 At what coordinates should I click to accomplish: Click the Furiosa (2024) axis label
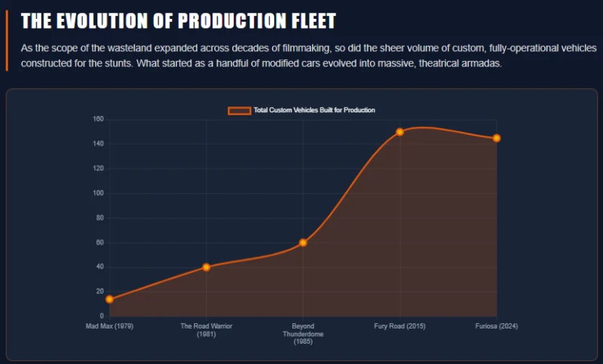tap(497, 326)
